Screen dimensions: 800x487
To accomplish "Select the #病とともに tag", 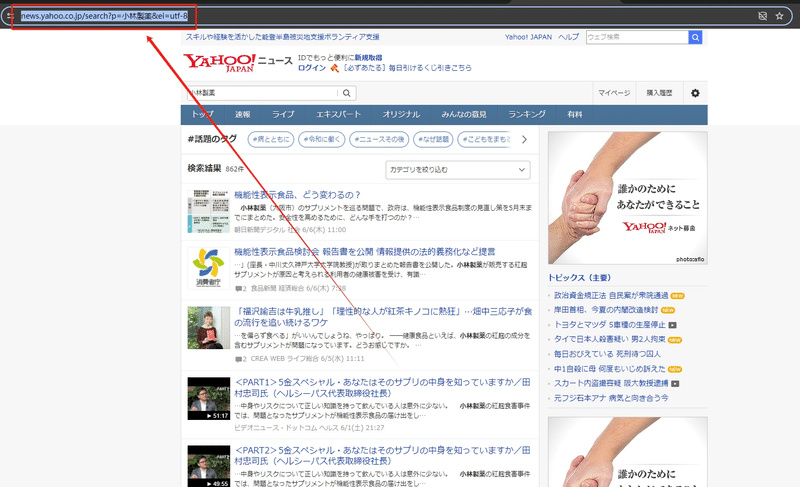I will tap(271, 139).
